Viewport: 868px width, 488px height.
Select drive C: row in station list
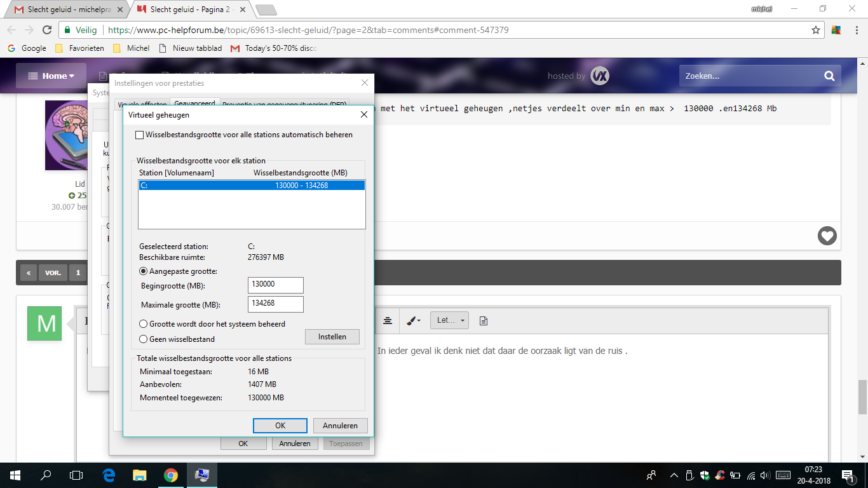tap(252, 186)
